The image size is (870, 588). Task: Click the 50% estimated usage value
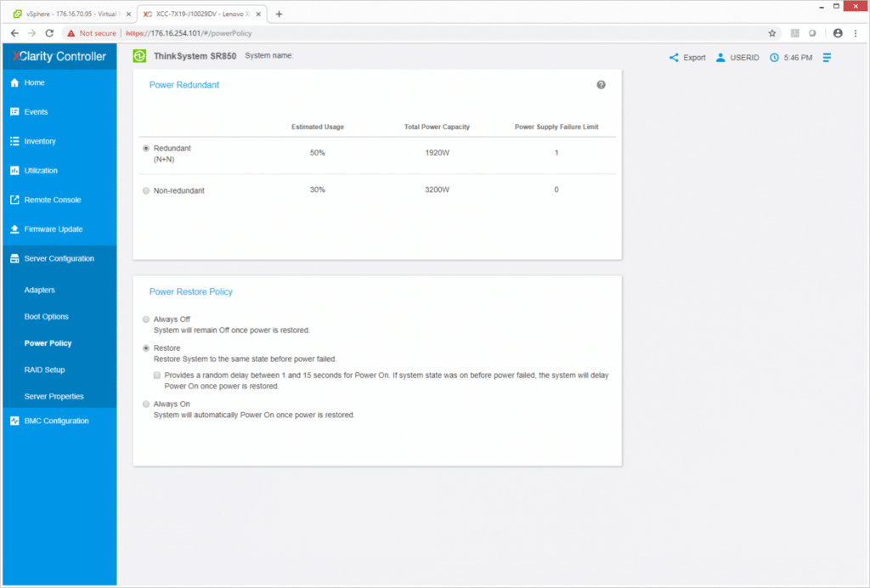click(318, 153)
